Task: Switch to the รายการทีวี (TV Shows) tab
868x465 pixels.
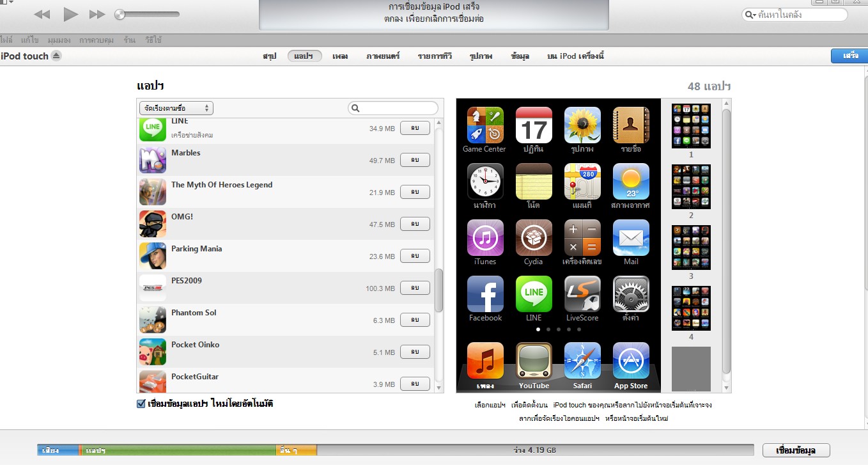Action: point(435,56)
